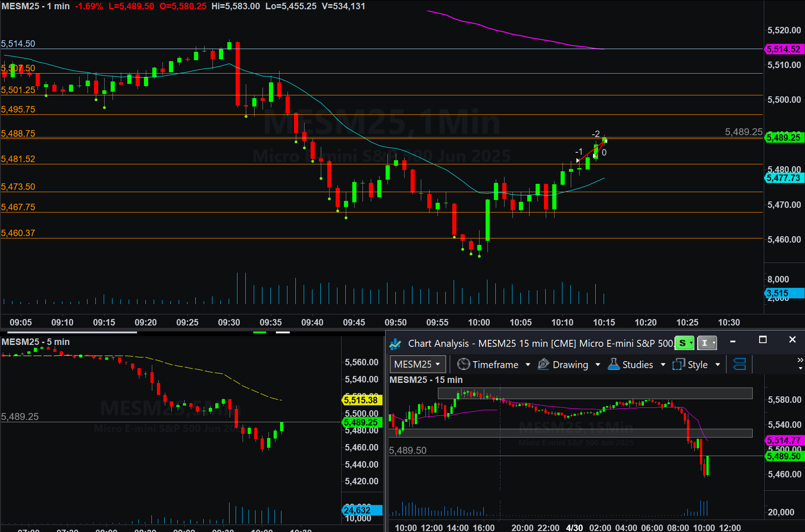805x532 pixels.
Task: Open the Style menu
Action: coord(697,365)
